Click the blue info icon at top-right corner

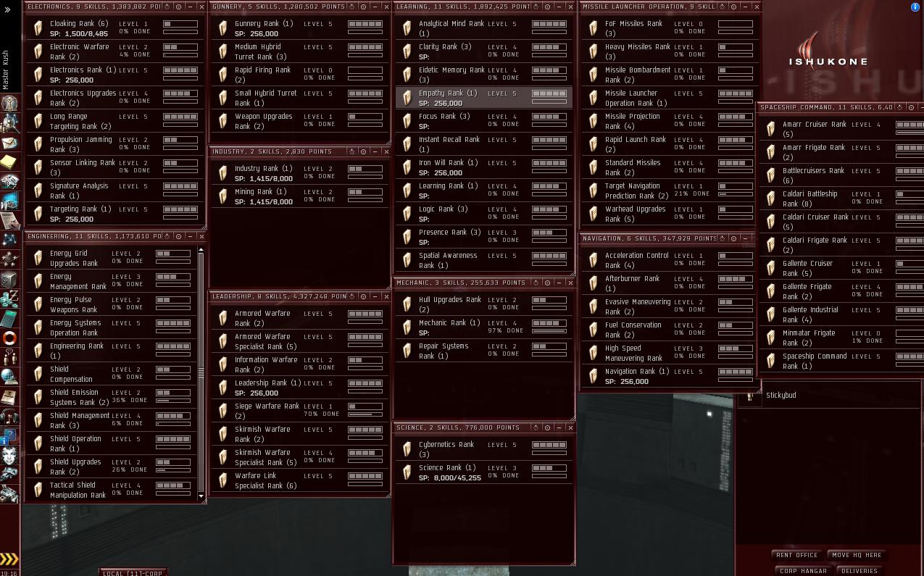[x=915, y=7]
